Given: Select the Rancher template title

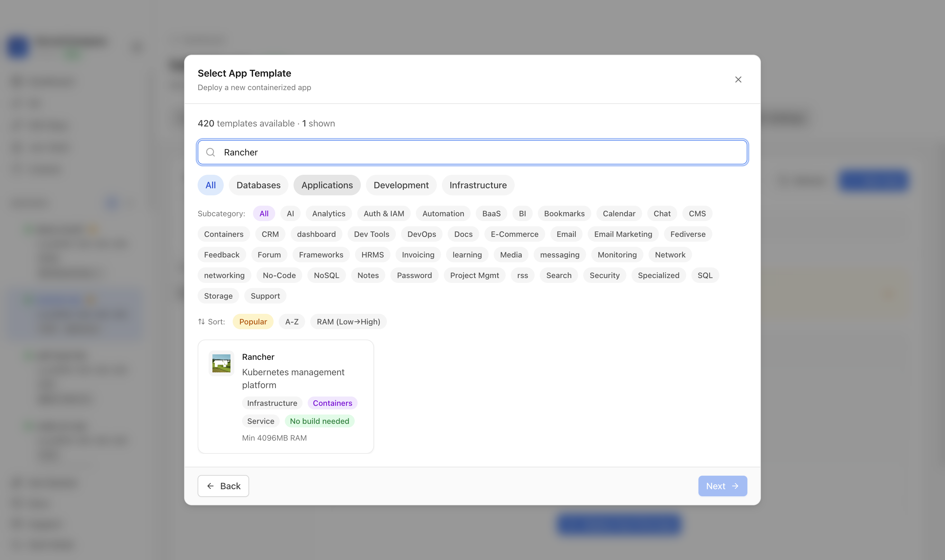Looking at the screenshot, I should [258, 357].
